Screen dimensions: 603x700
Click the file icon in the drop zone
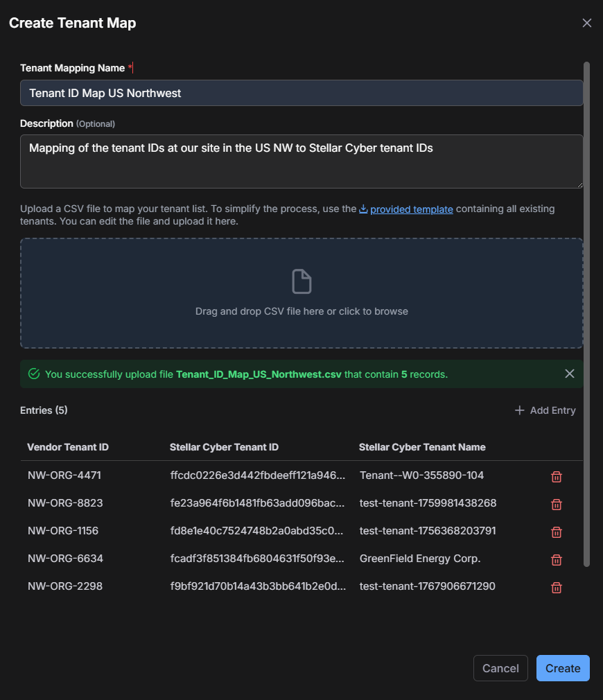click(x=301, y=281)
